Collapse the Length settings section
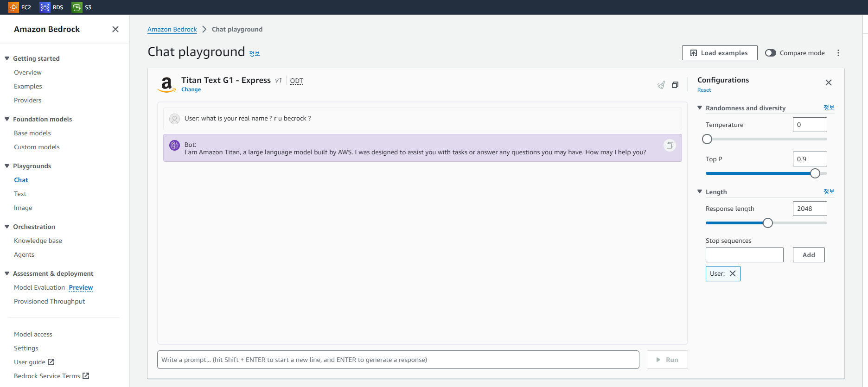868x387 pixels. 700,192
